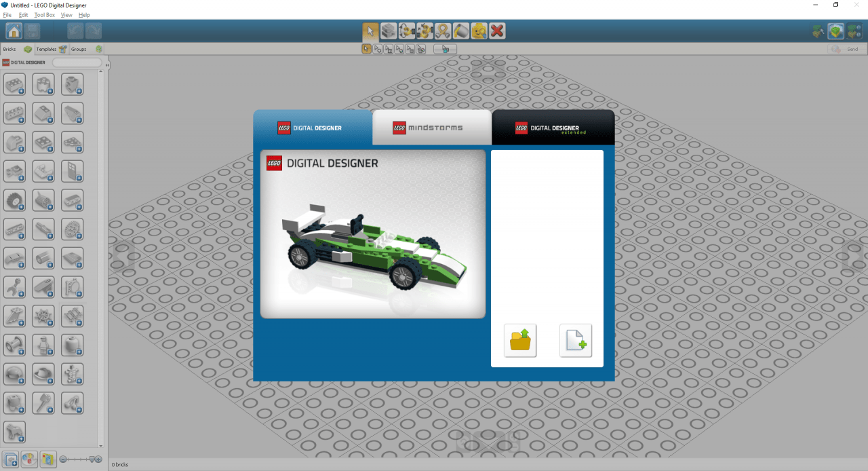The image size is (868, 471).
Task: Collapse the brick palette with the arrow handle
Action: [x=107, y=64]
